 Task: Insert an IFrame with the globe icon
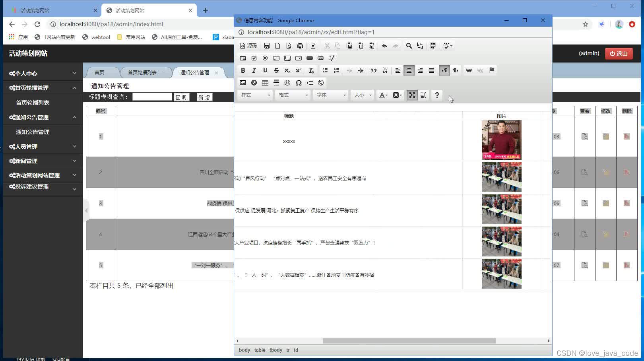tap(321, 83)
